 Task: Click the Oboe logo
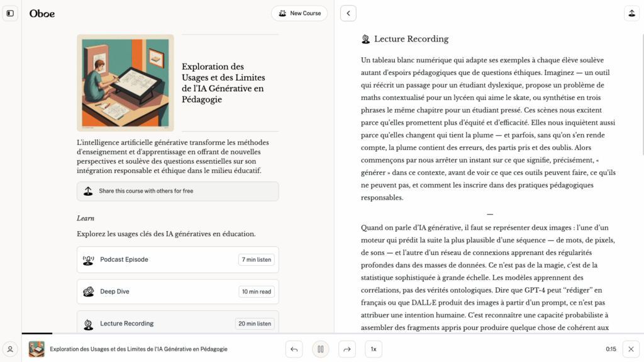click(x=42, y=13)
